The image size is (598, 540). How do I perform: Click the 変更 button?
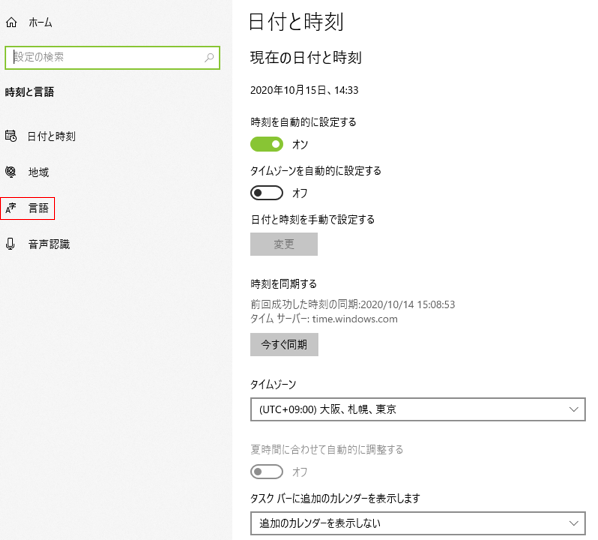284,244
